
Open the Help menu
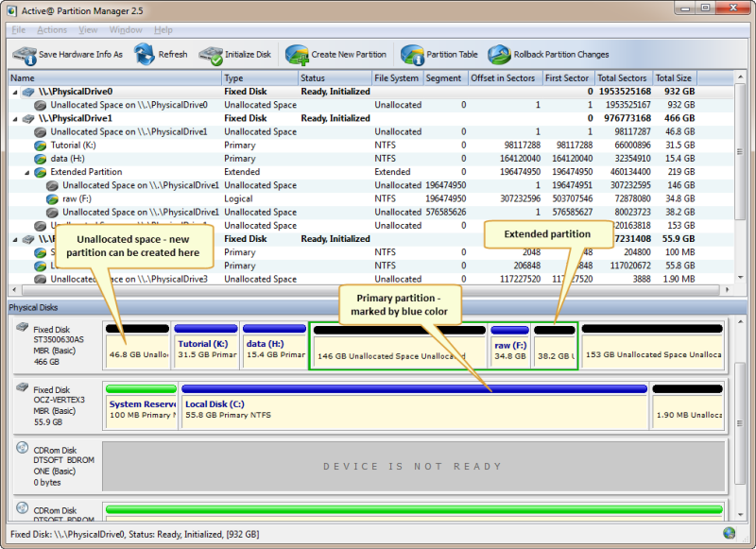[163, 29]
